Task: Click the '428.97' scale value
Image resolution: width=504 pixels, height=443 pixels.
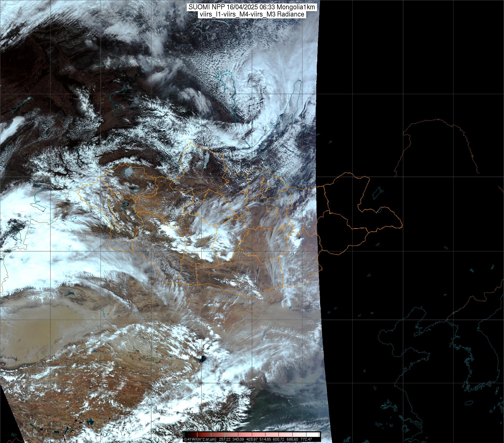Action: coord(252,440)
